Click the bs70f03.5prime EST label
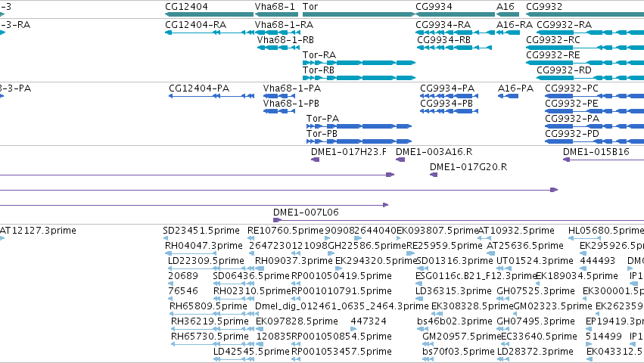 pos(459,352)
